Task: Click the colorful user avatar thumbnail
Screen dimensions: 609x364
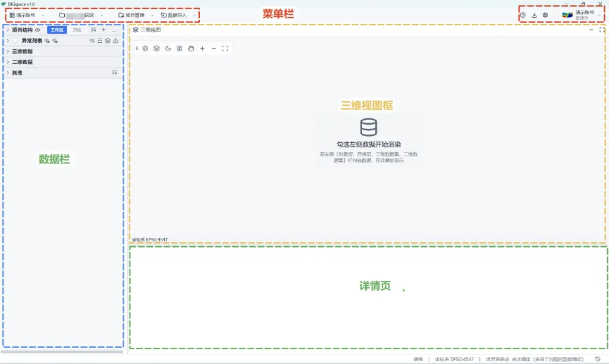Action: point(567,15)
